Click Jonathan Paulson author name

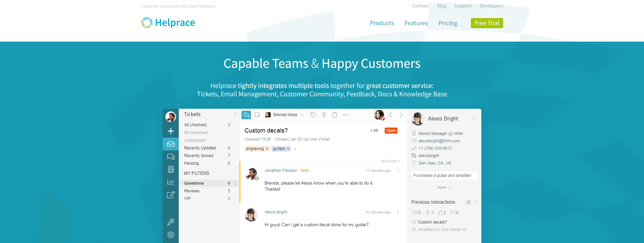point(281,171)
